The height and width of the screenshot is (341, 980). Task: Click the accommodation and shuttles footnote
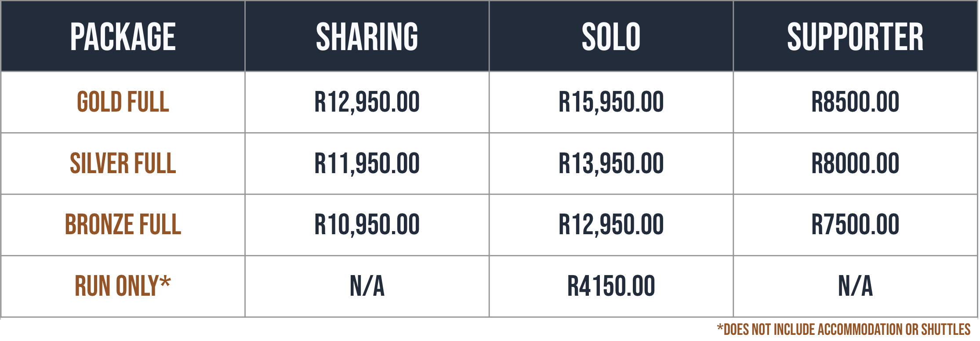(844, 330)
